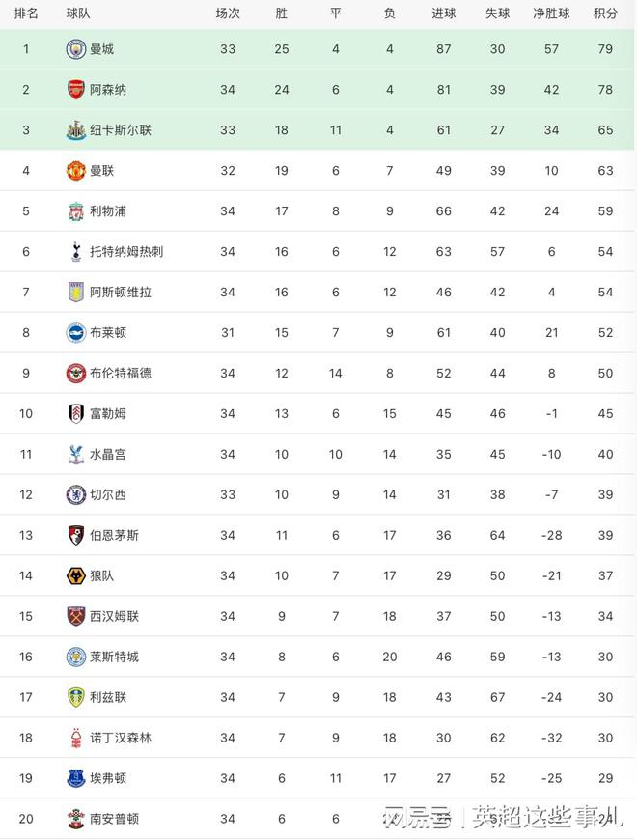Click the Aston Villa club crest
Screen dimensions: 637x840
tap(76, 293)
